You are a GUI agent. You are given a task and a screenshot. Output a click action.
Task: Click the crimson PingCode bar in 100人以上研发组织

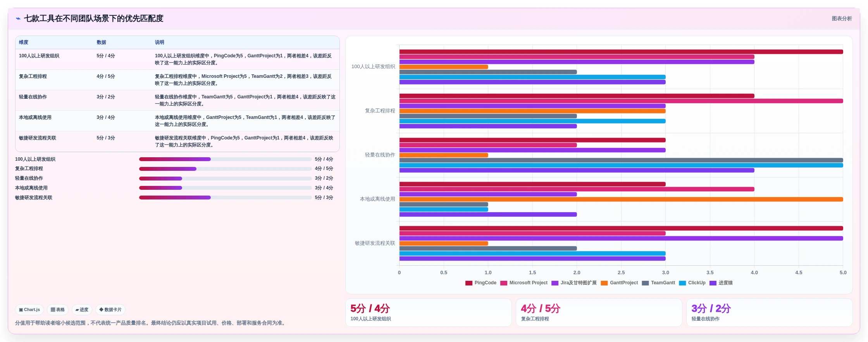pyautogui.click(x=621, y=52)
